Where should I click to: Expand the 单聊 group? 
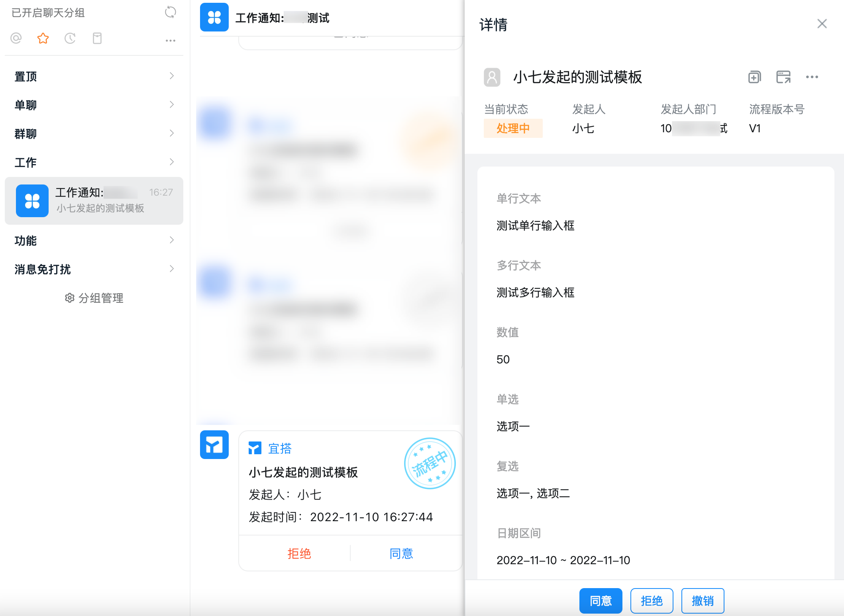click(x=94, y=105)
